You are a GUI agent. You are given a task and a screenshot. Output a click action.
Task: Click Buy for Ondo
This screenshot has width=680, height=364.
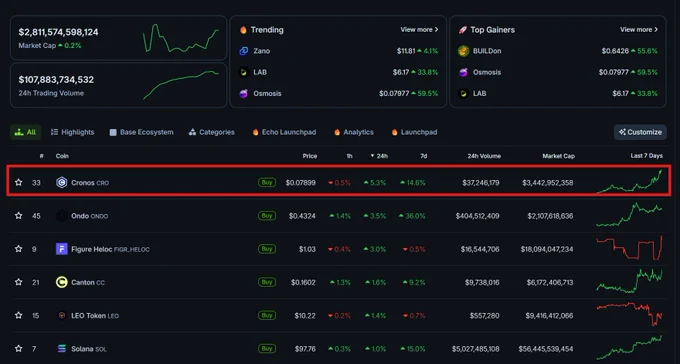pyautogui.click(x=267, y=216)
